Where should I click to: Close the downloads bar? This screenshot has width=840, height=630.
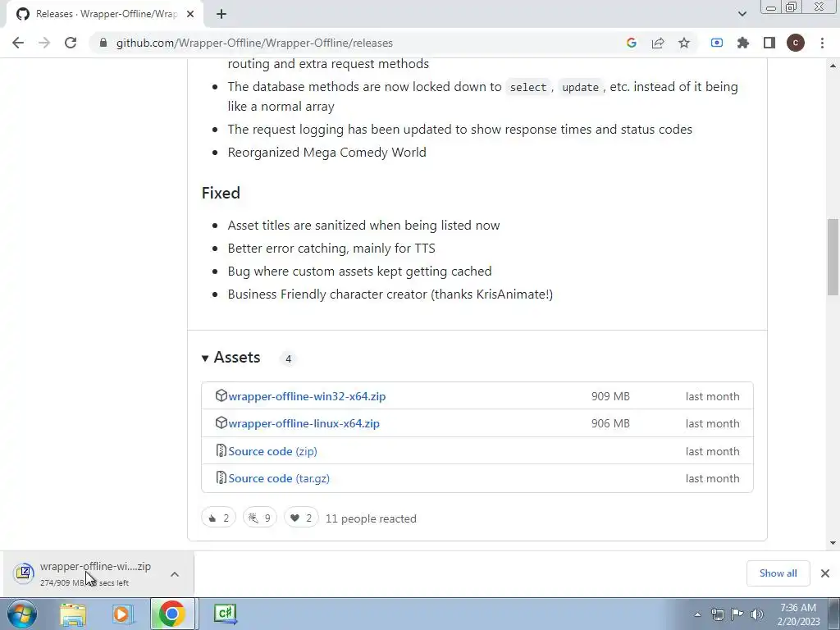[x=825, y=573]
